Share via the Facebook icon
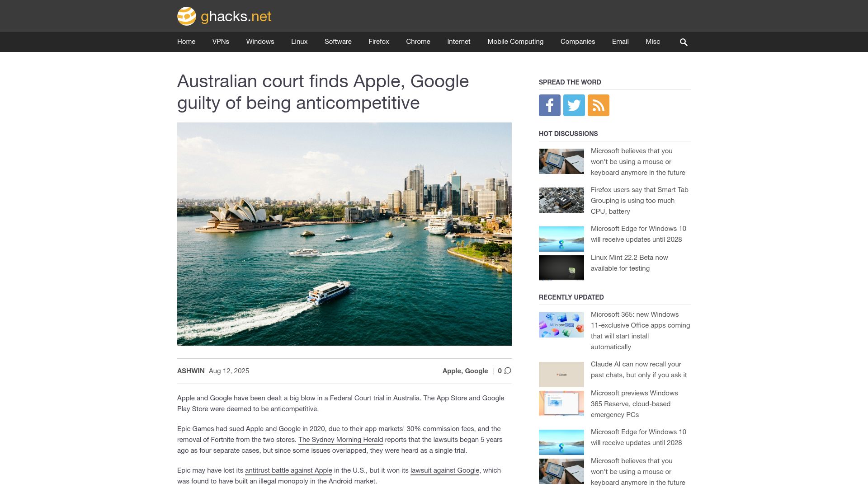Screen dimensions: 868x488 [x=550, y=105]
